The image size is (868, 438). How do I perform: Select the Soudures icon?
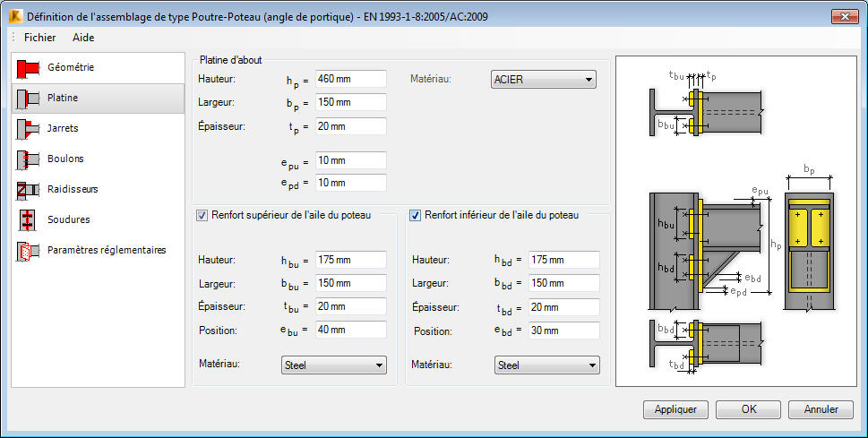[x=28, y=220]
